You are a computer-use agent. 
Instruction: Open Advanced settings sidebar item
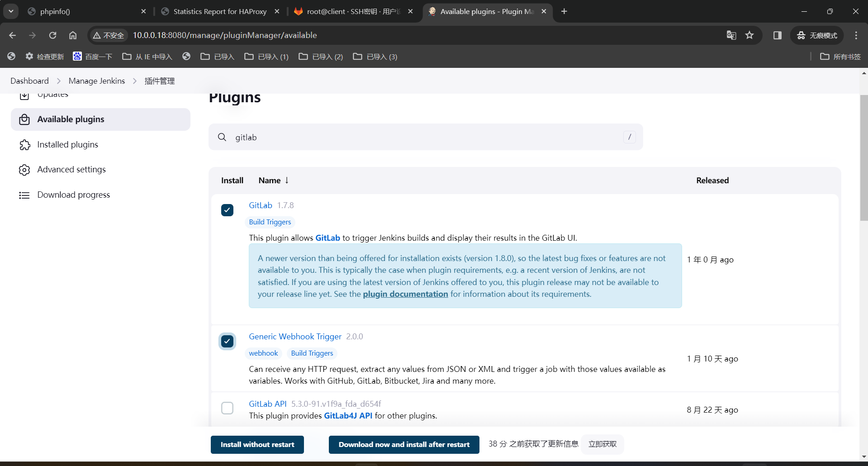tap(100, 170)
